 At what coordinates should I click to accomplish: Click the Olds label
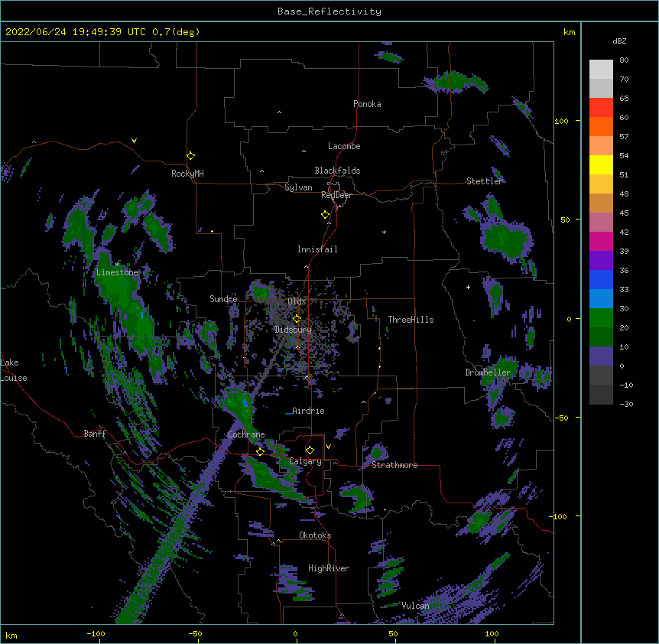coord(297,301)
